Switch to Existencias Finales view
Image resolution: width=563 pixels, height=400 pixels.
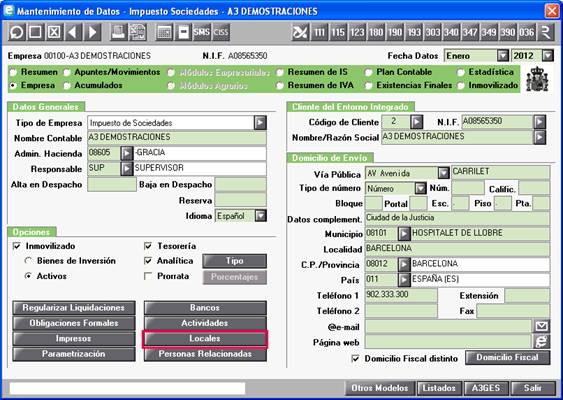[x=368, y=86]
